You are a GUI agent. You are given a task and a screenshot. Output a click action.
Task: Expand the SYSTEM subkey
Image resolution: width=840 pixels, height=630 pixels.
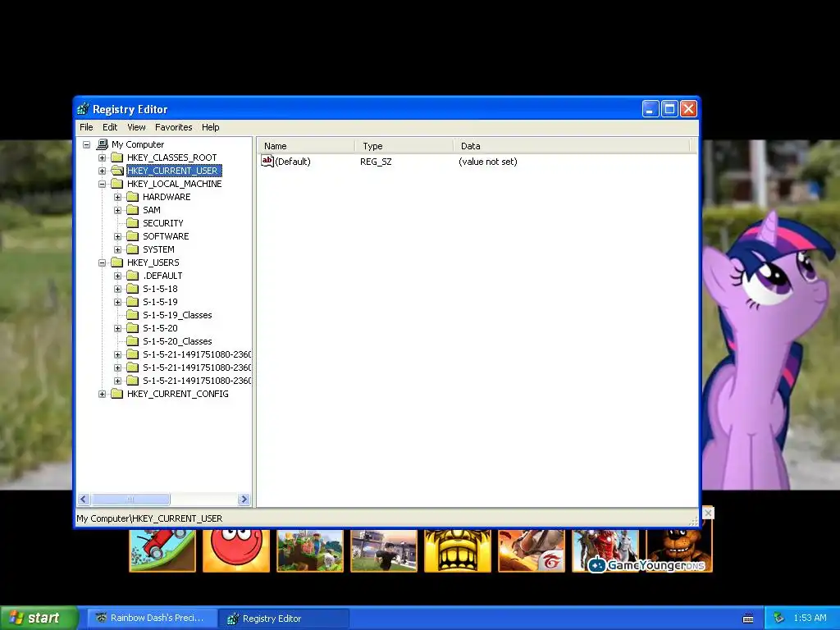pyautogui.click(x=118, y=249)
